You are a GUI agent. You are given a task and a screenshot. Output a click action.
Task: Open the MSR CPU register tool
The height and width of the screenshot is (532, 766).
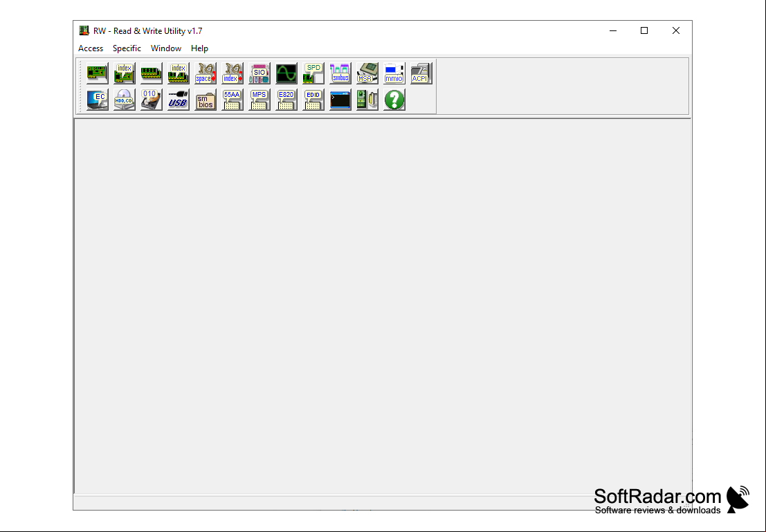click(367, 73)
